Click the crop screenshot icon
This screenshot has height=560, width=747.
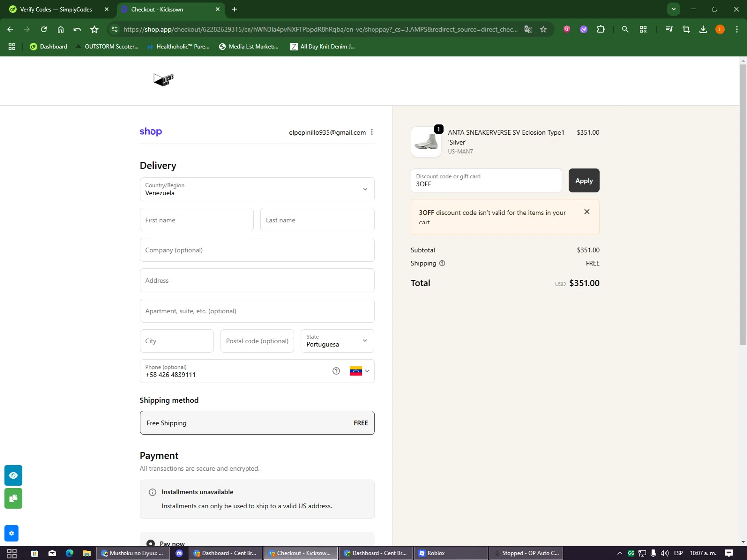tap(686, 29)
